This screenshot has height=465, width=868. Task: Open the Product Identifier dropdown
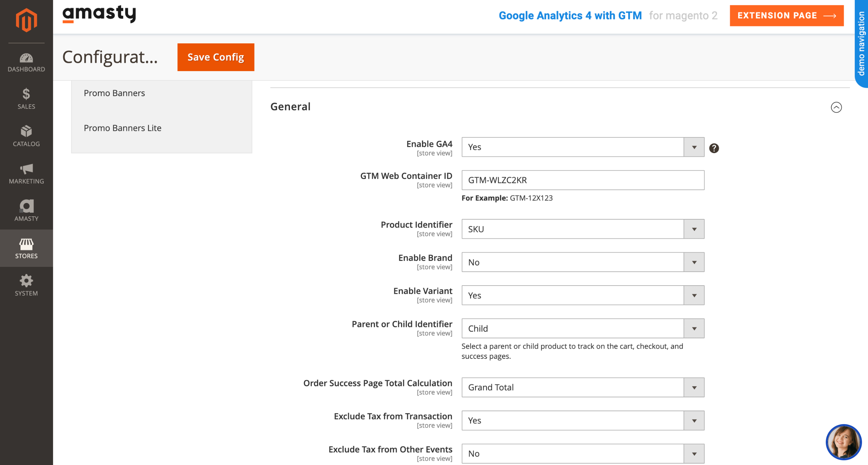(x=583, y=229)
